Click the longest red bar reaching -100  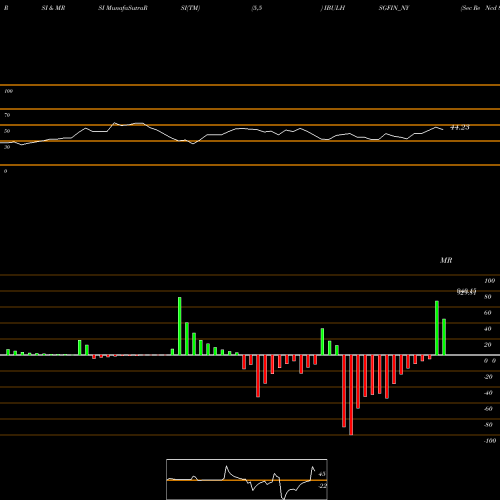point(351,395)
